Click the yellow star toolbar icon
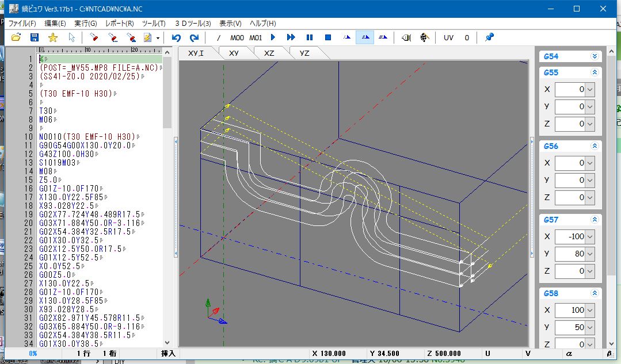The height and width of the screenshot is (364, 621). point(53,37)
